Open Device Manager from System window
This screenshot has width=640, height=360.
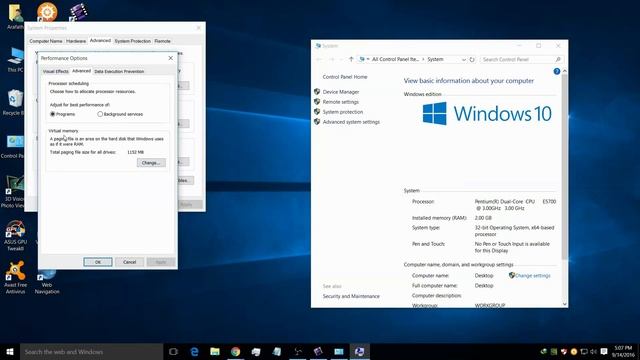(341, 92)
